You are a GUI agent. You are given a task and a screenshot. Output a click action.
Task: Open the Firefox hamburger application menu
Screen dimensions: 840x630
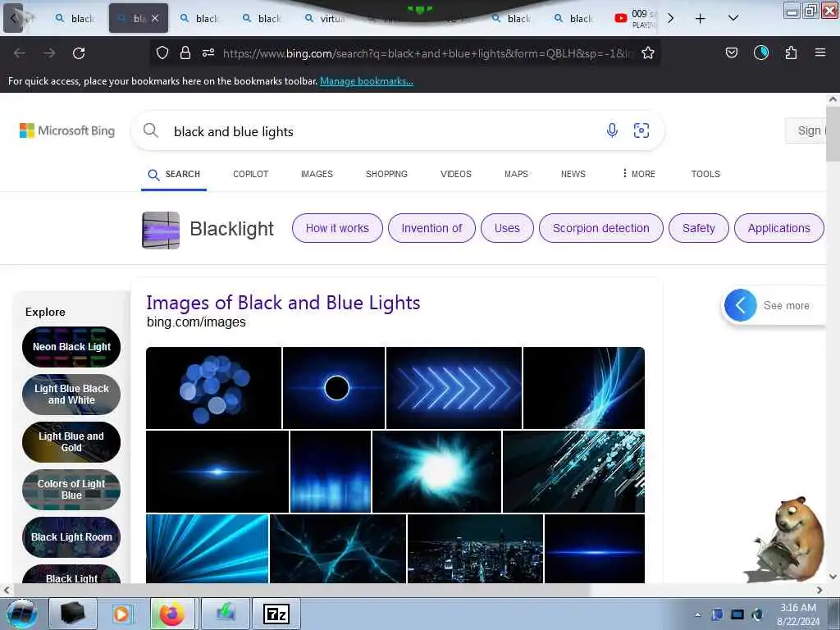(820, 52)
